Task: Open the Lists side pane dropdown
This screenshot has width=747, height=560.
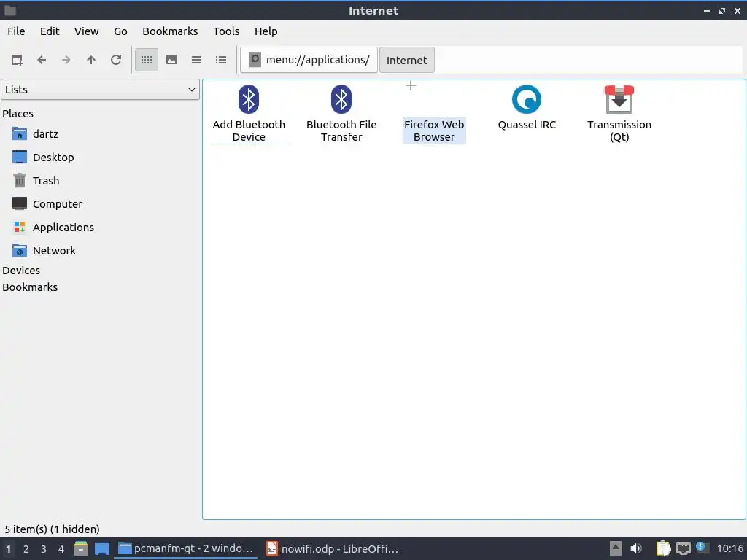Action: [x=101, y=90]
